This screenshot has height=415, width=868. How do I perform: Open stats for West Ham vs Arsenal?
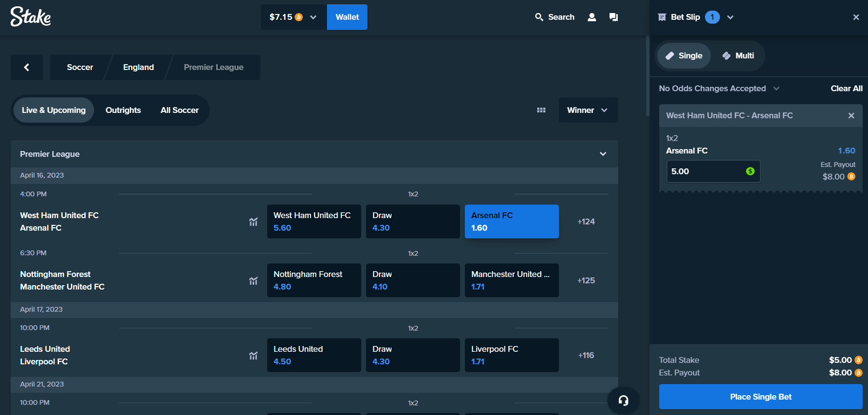coord(253,222)
